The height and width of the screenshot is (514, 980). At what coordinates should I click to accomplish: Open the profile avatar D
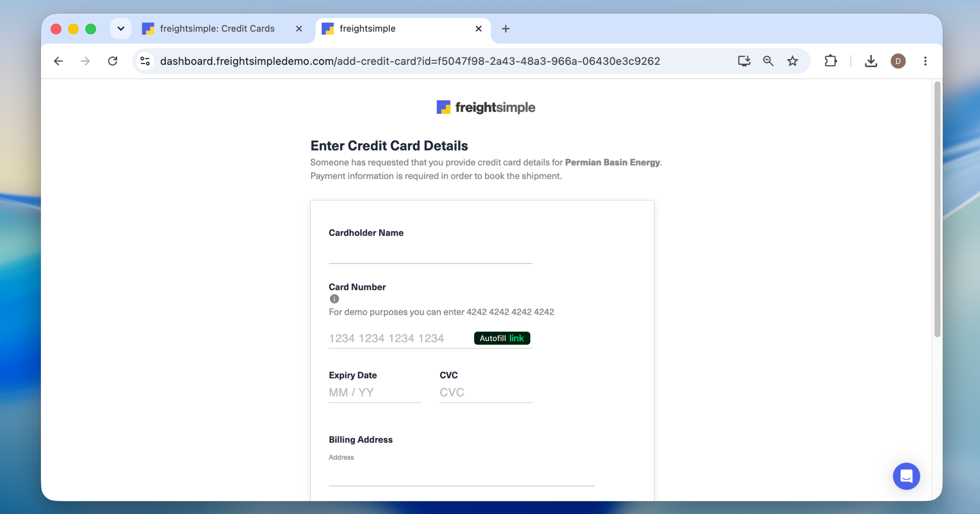(x=898, y=61)
